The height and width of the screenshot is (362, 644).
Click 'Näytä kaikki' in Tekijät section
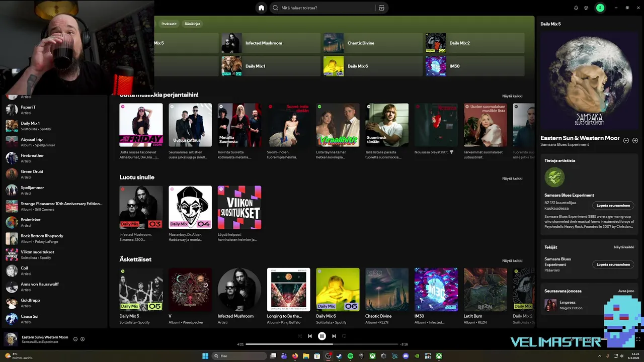point(624,247)
